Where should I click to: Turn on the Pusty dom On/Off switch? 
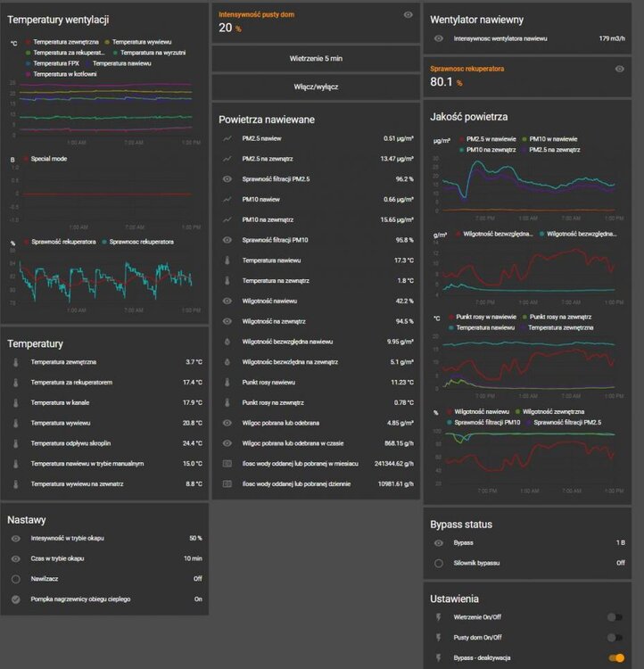pyautogui.click(x=615, y=638)
